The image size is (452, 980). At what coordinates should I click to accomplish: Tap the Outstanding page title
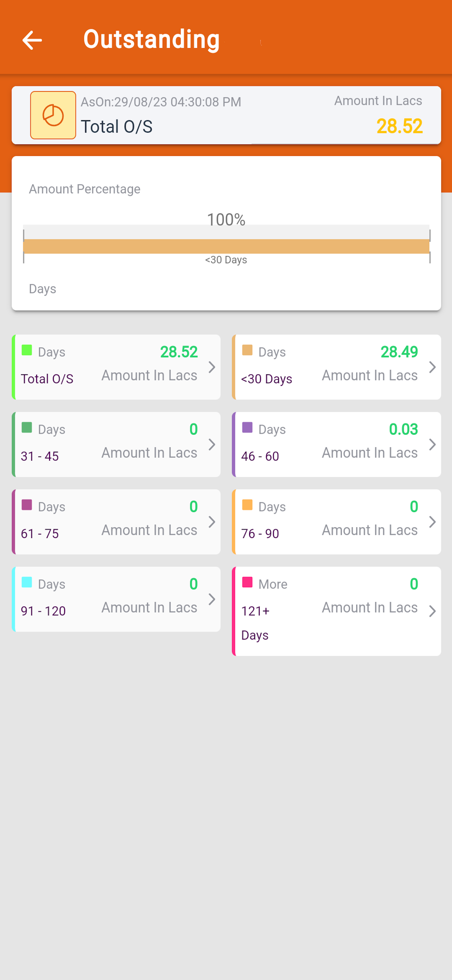coord(151,40)
